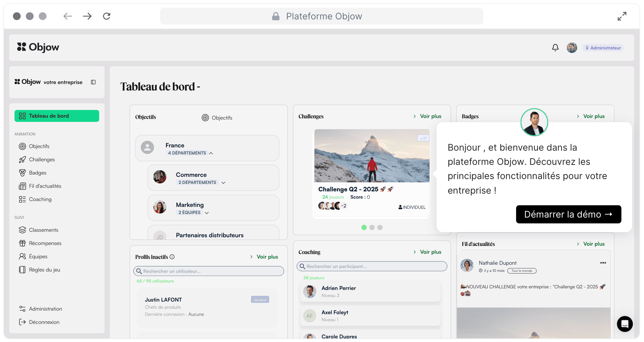Open Carole Dupres coaching row
644x342 pixels.
370,335
